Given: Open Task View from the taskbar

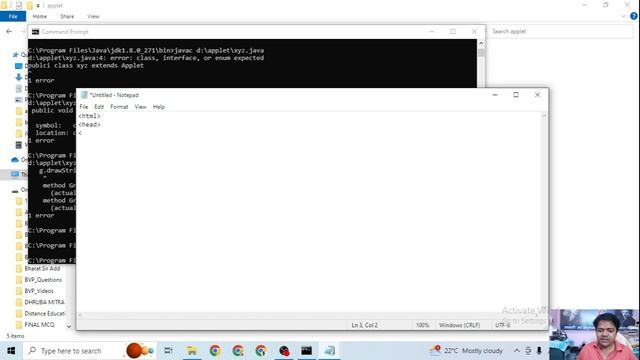Looking at the screenshot, I should click(168, 351).
